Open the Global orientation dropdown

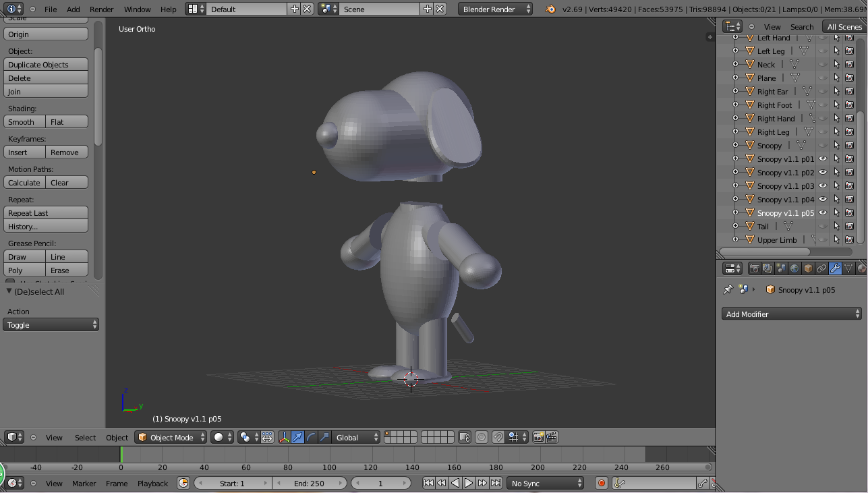[357, 437]
